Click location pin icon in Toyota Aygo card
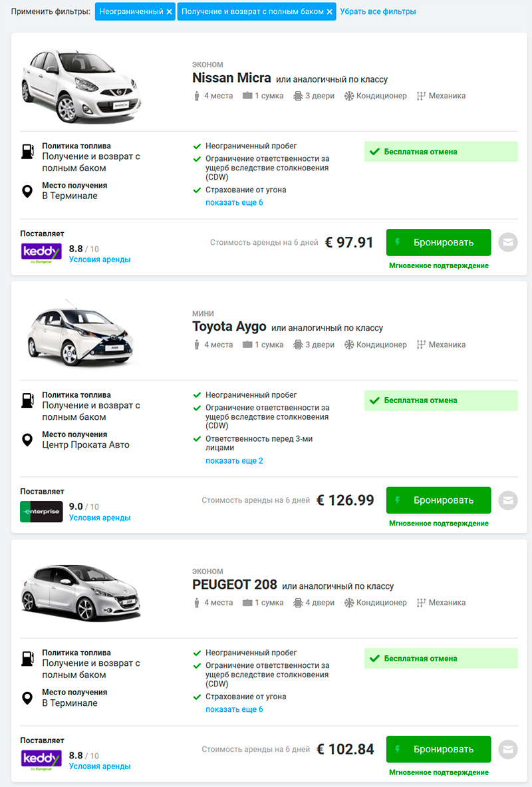 pyautogui.click(x=27, y=440)
